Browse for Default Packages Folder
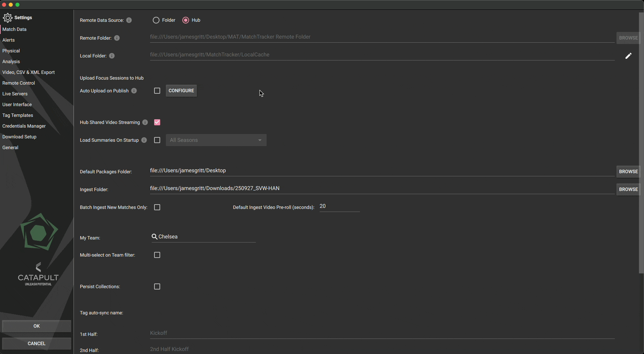This screenshot has width=644, height=354. (x=628, y=172)
